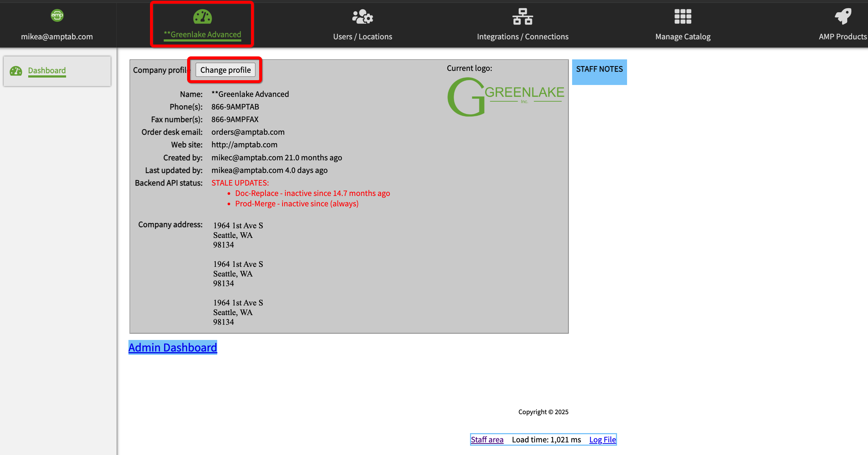Screen dimensions: 868x455
Task: Go to the Users / Locations section
Action: pyautogui.click(x=362, y=36)
